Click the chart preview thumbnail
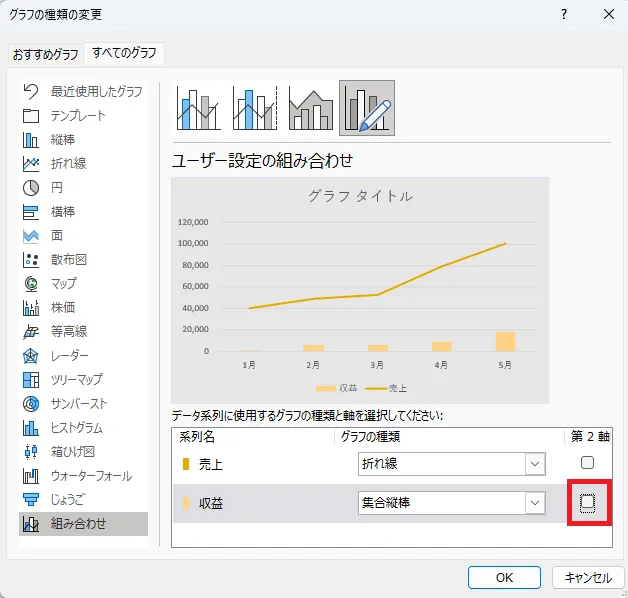This screenshot has height=598, width=628. [x=360, y=290]
